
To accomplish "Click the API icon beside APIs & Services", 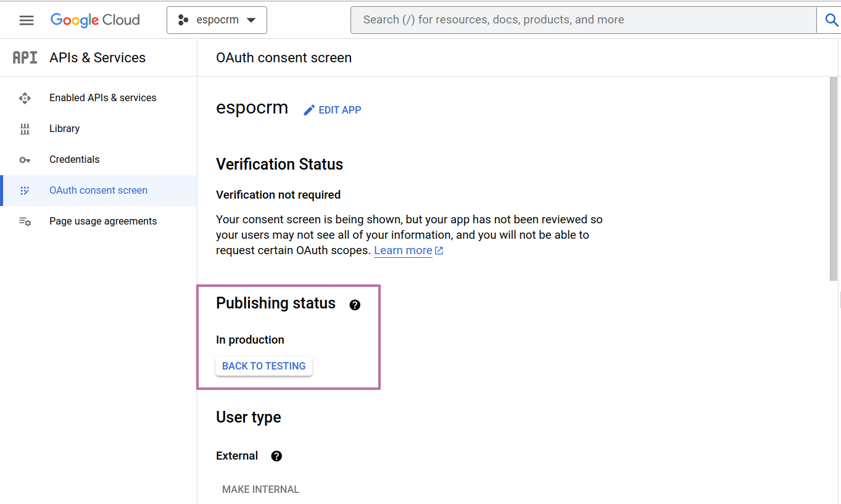I will (25, 57).
